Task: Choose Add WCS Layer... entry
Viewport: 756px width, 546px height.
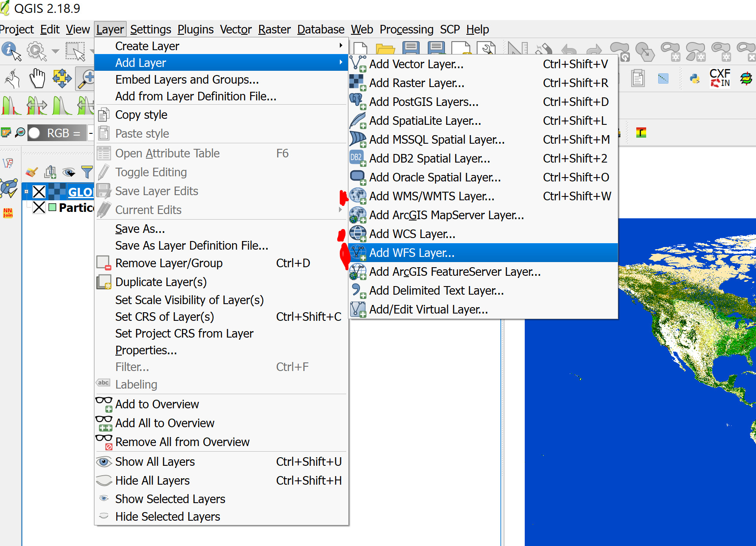Action: (x=483, y=234)
